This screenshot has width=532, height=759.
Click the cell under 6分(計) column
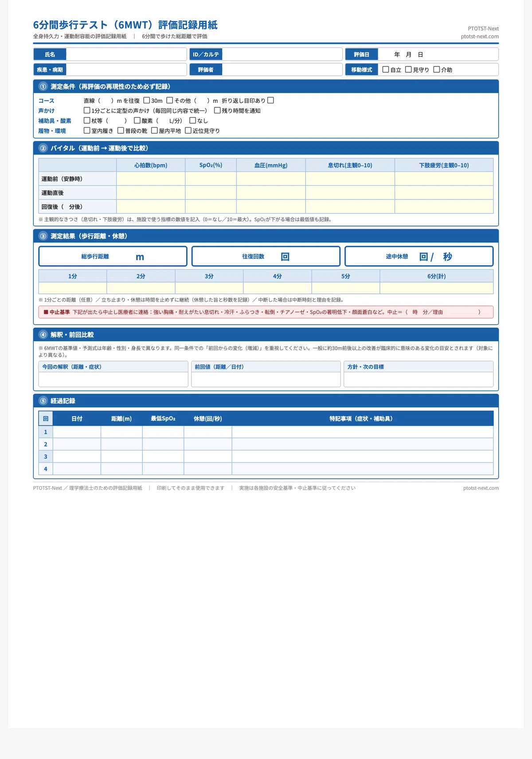437,288
